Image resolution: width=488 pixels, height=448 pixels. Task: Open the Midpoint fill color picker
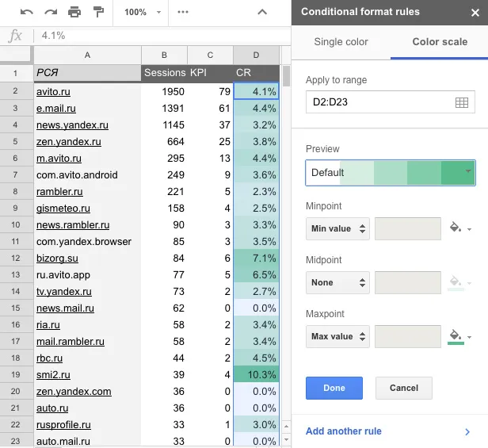click(460, 282)
